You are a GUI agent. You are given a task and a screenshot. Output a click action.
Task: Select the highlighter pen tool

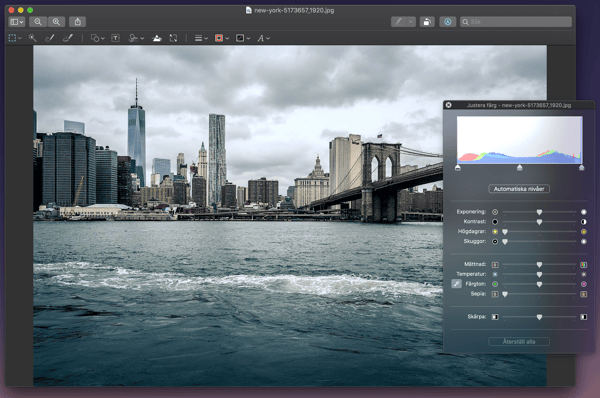point(399,22)
